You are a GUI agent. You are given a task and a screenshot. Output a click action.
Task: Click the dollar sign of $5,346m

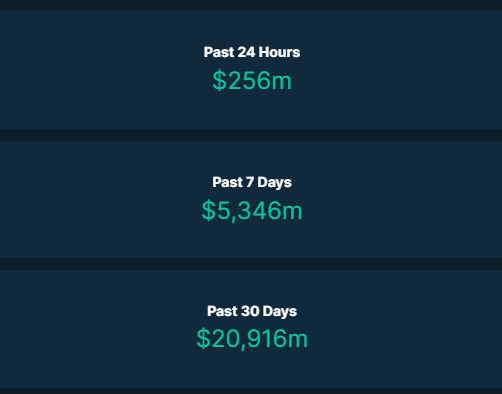click(x=209, y=210)
